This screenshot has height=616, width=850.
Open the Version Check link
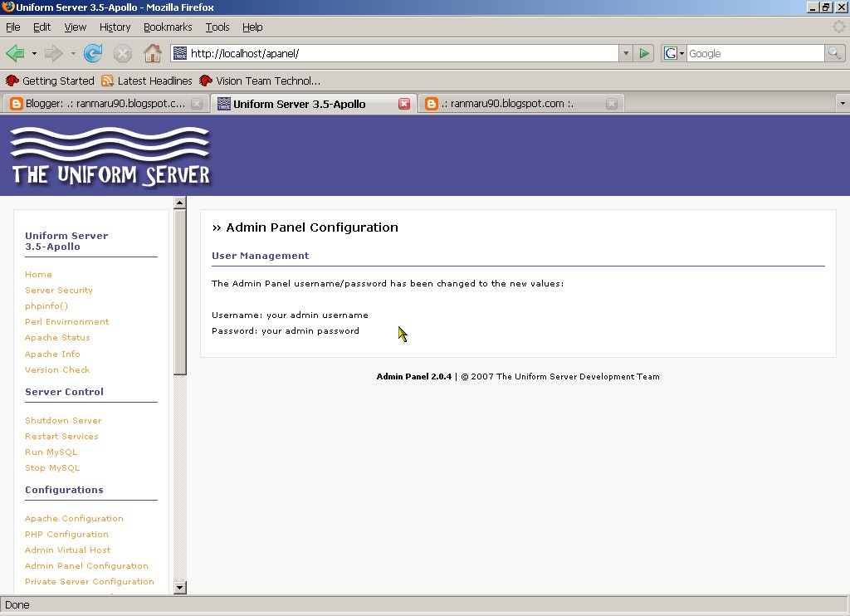[57, 369]
